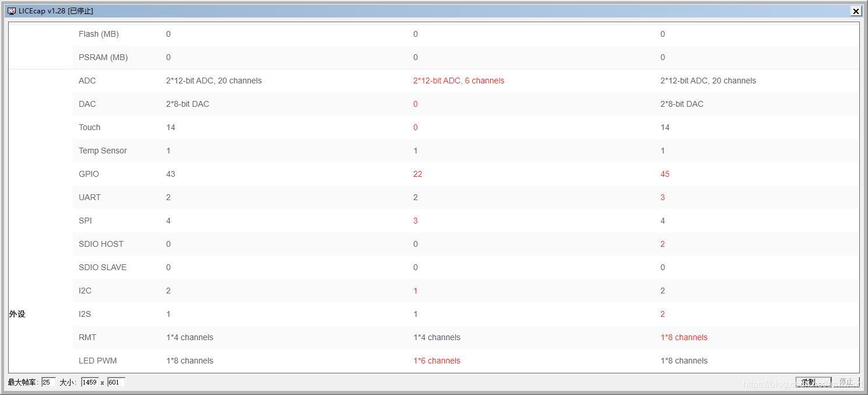Select the ADC row label
This screenshot has width=868, height=395.
coord(87,81)
